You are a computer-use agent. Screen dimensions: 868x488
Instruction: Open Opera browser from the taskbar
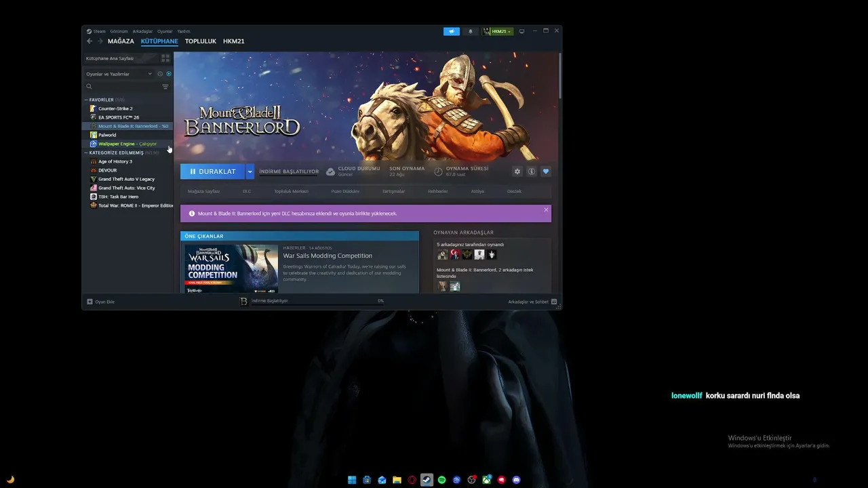point(412,480)
